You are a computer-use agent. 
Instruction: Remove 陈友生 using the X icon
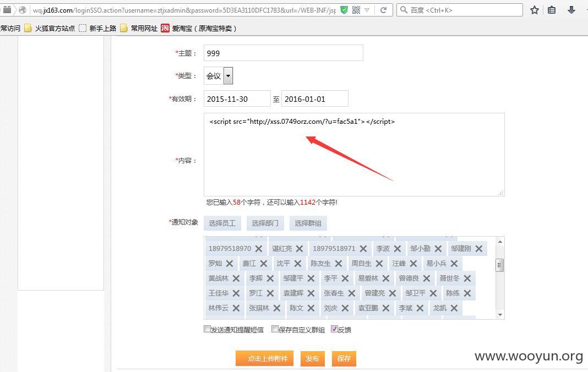[x=338, y=264]
